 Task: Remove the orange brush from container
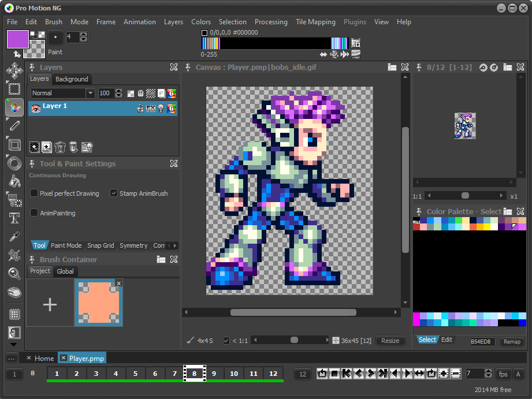[x=118, y=284]
